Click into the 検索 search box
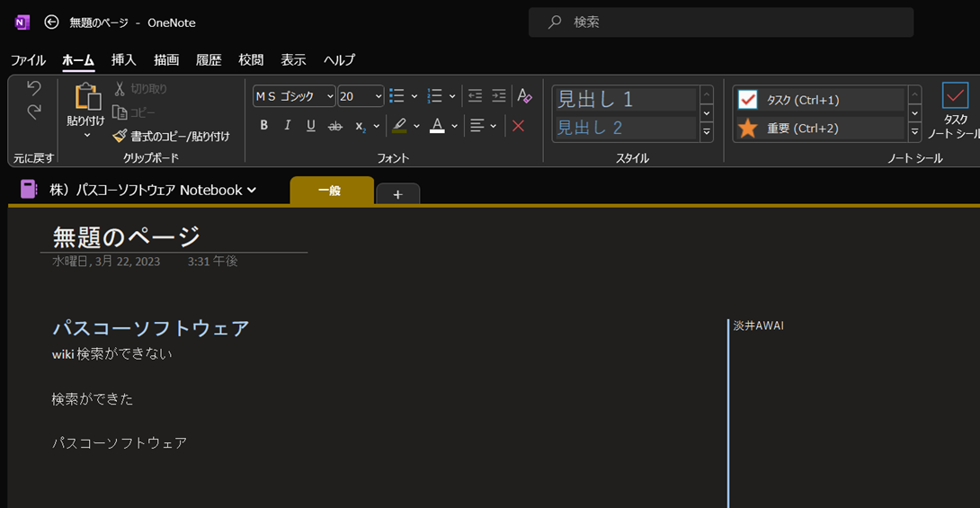The image size is (980, 508). (x=721, y=22)
